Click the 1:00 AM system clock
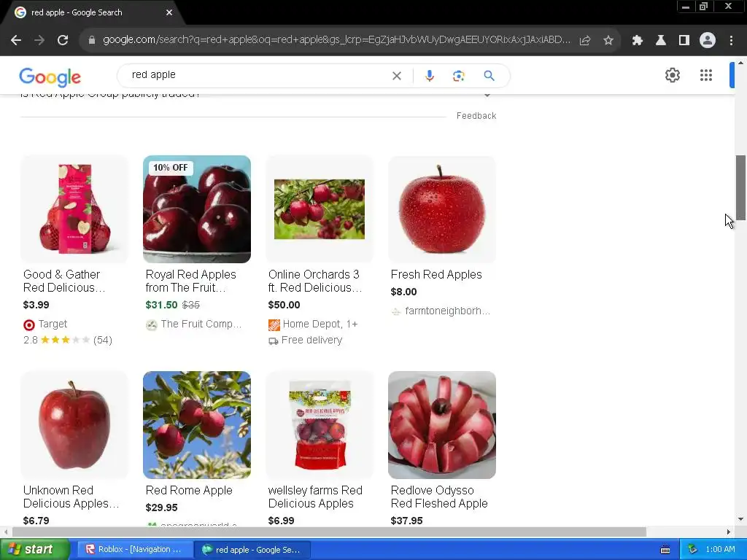The image size is (747, 560). click(x=720, y=550)
